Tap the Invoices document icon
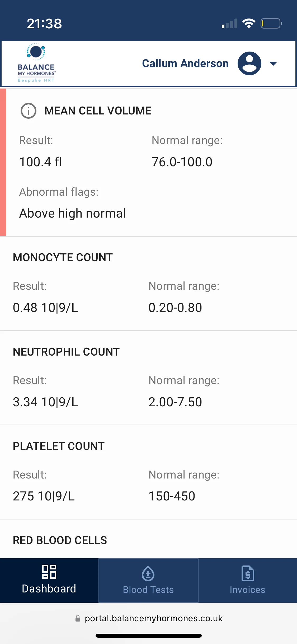This screenshot has height=644, width=297. coord(248,573)
